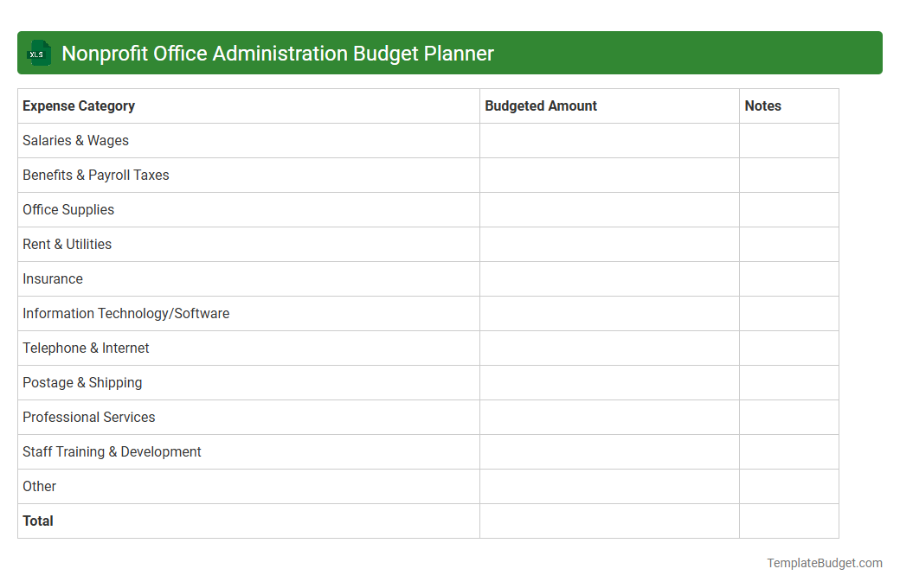Click the Budgeted Amount cell for Insurance
Viewport: 900px width, 588px height.
tap(608, 278)
